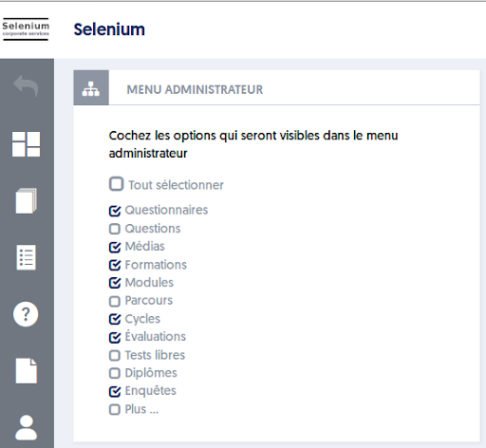This screenshot has height=448, width=486.
Task: Open the checklist sidebar icon
Action: tap(26, 257)
